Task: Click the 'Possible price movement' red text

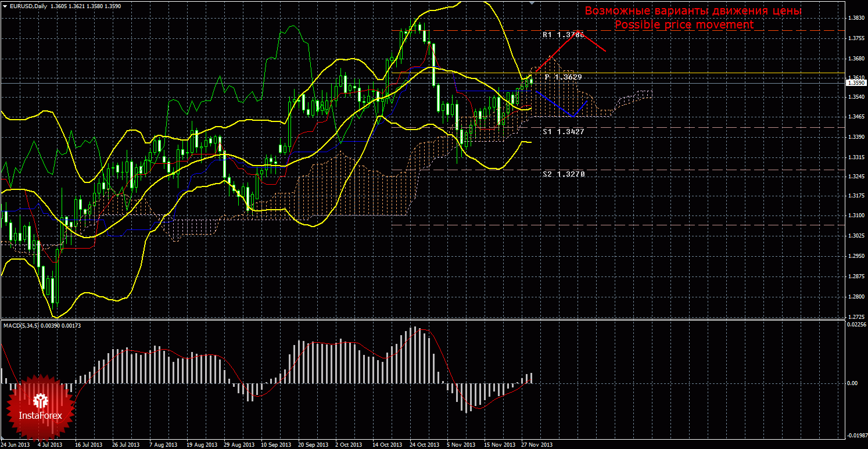Action: (684, 25)
